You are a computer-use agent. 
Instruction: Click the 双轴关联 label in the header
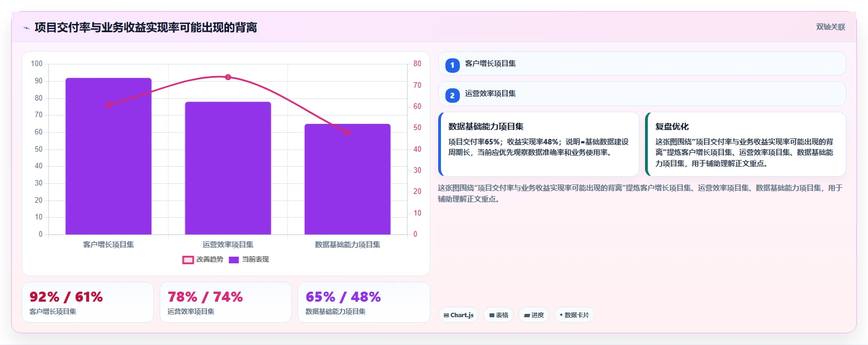[x=831, y=27]
